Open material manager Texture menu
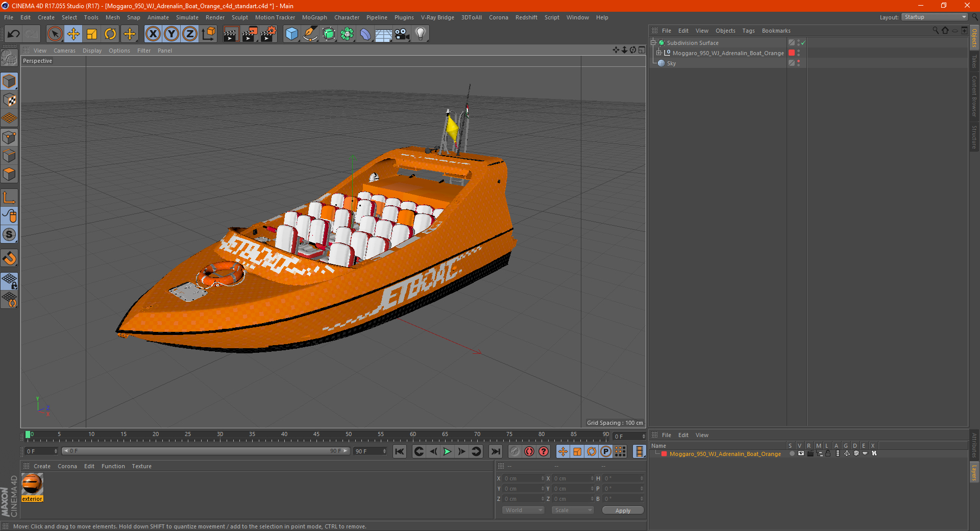This screenshot has width=980, height=531. (x=141, y=466)
